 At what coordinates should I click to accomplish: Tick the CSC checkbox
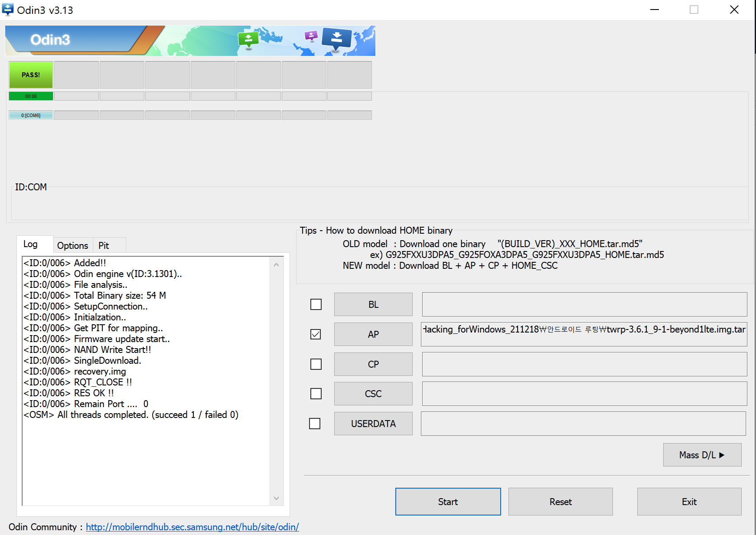(316, 394)
